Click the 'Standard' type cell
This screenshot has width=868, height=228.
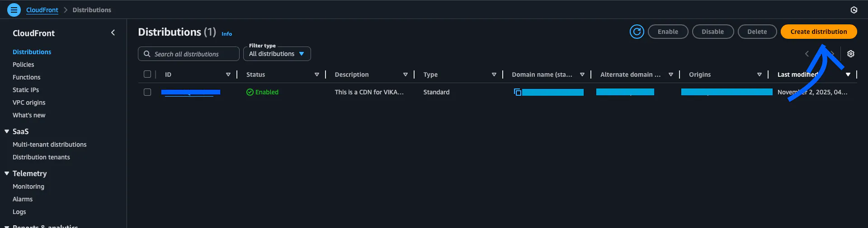coord(436,92)
